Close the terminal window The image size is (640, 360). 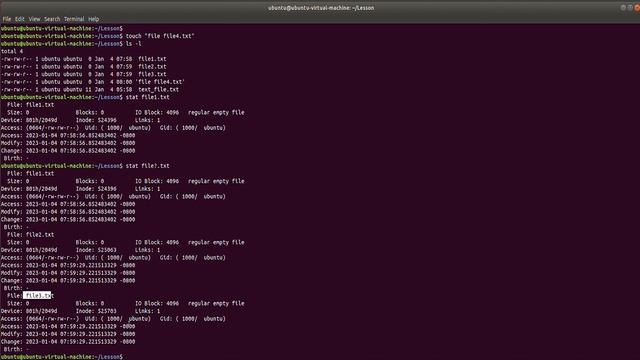637,8
